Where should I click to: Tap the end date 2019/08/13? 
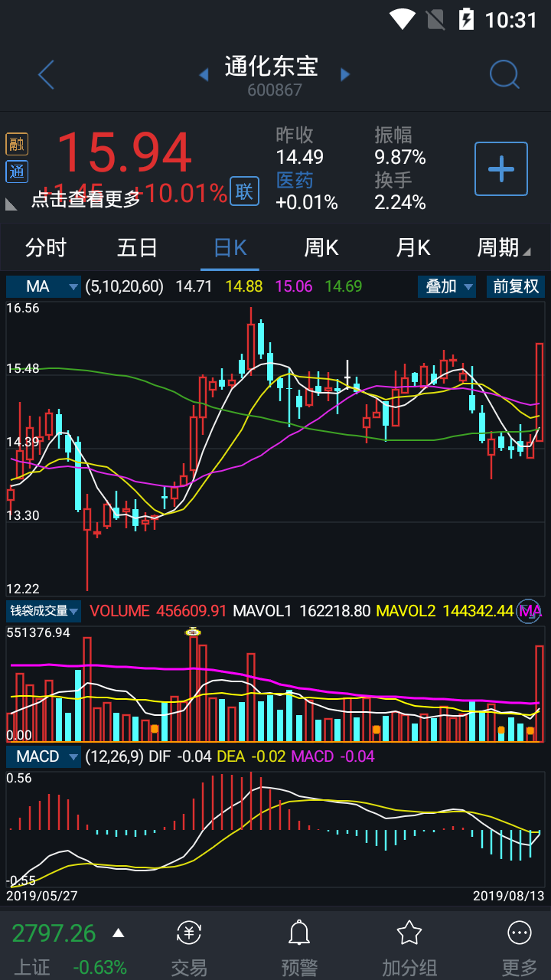508,895
